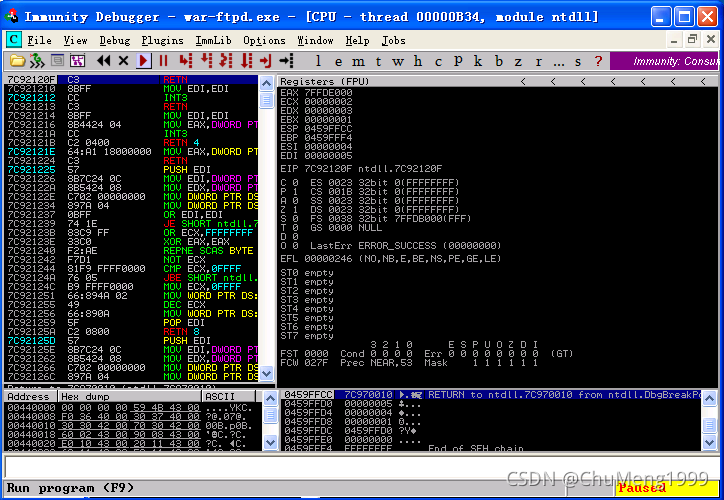
Task: Open Breakpoints window with 'b' button
Action: click(499, 61)
